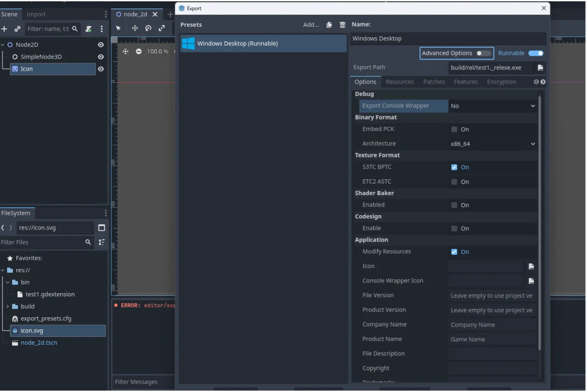Delete preset using the trash icon
This screenshot has width=586, height=392.
point(342,25)
